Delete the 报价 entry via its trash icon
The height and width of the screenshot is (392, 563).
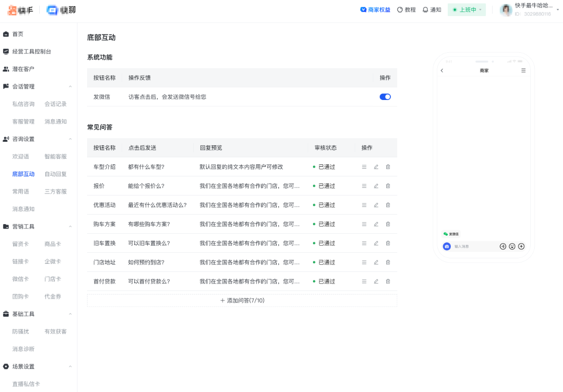[x=388, y=185]
